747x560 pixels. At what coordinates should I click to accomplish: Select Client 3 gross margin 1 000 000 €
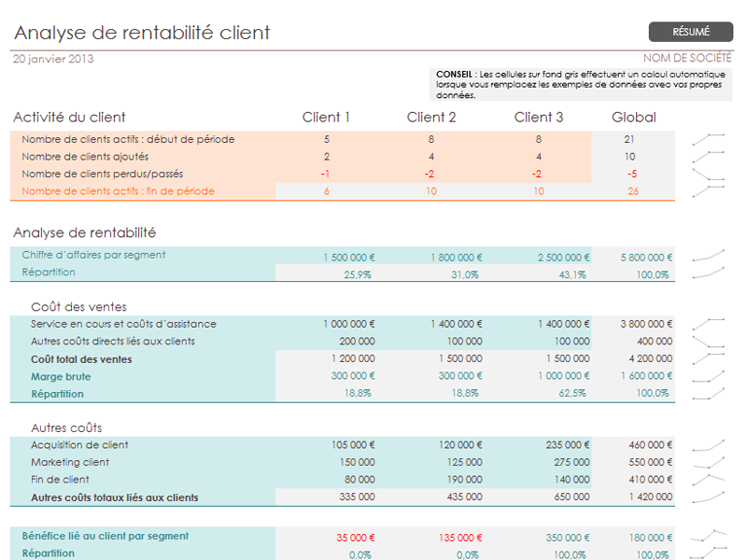point(564,376)
